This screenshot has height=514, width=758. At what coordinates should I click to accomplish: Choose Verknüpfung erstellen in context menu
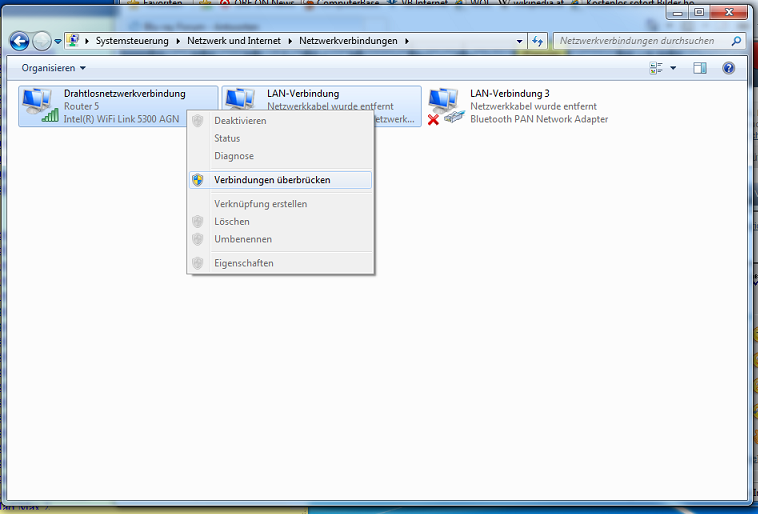280,204
